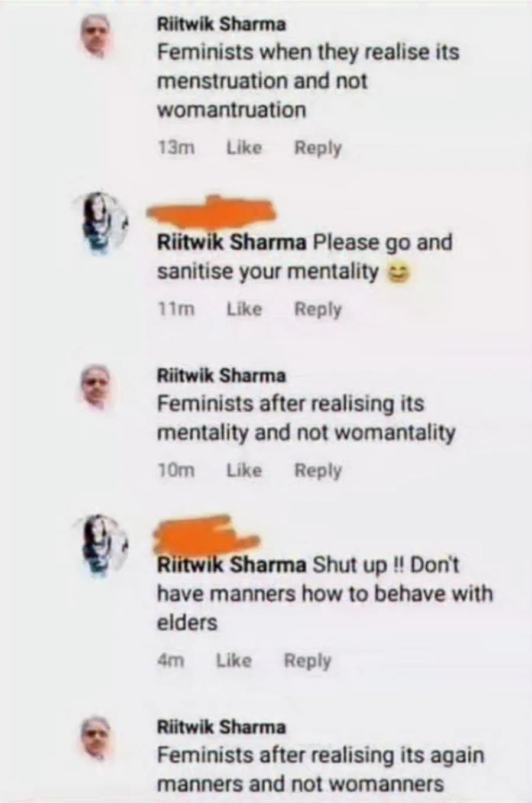Open Riitwik Sharma name on first comment
Image resolution: width=532 pixels, height=803 pixels.
tap(221, 24)
